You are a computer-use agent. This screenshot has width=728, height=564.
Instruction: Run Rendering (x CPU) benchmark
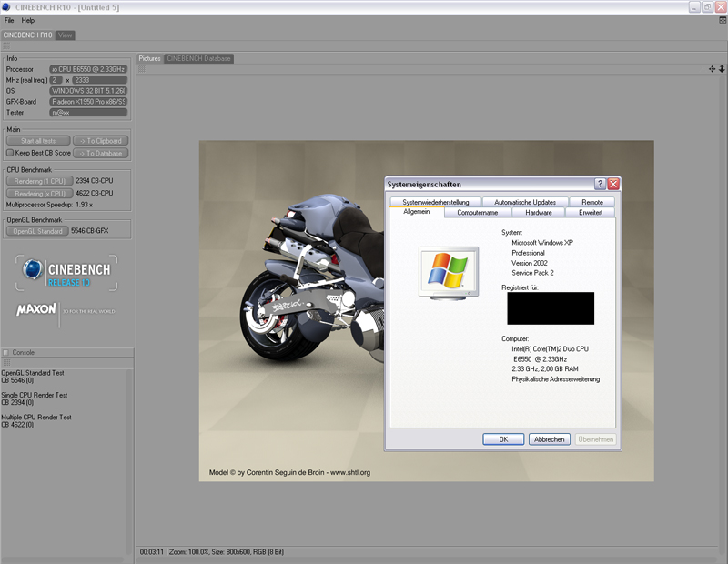[39, 194]
